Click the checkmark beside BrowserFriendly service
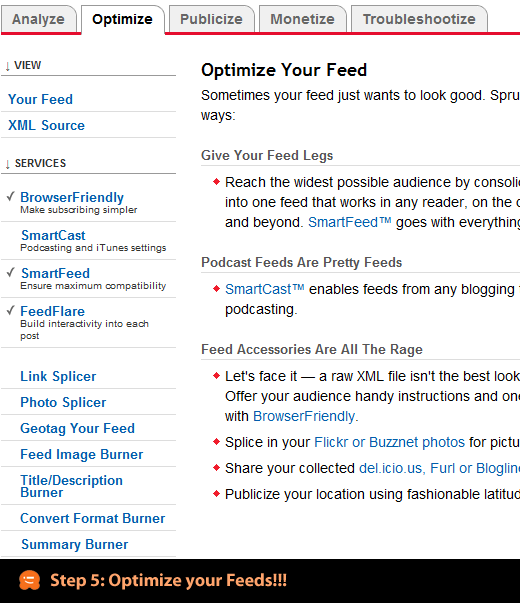 [x=11, y=197]
